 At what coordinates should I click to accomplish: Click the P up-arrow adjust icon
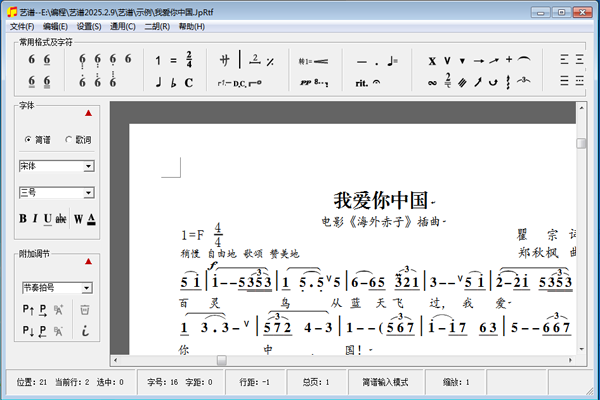tap(28, 309)
